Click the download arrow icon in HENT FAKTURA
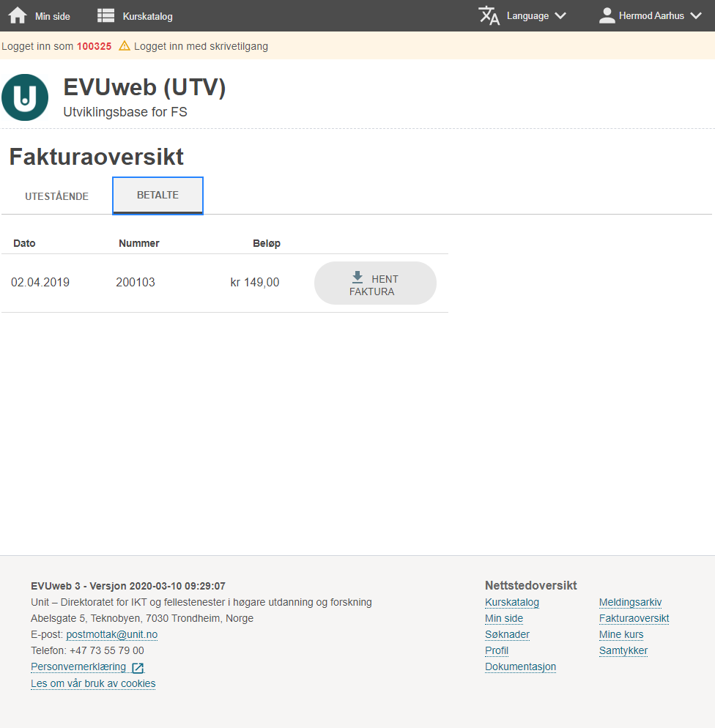 point(357,277)
